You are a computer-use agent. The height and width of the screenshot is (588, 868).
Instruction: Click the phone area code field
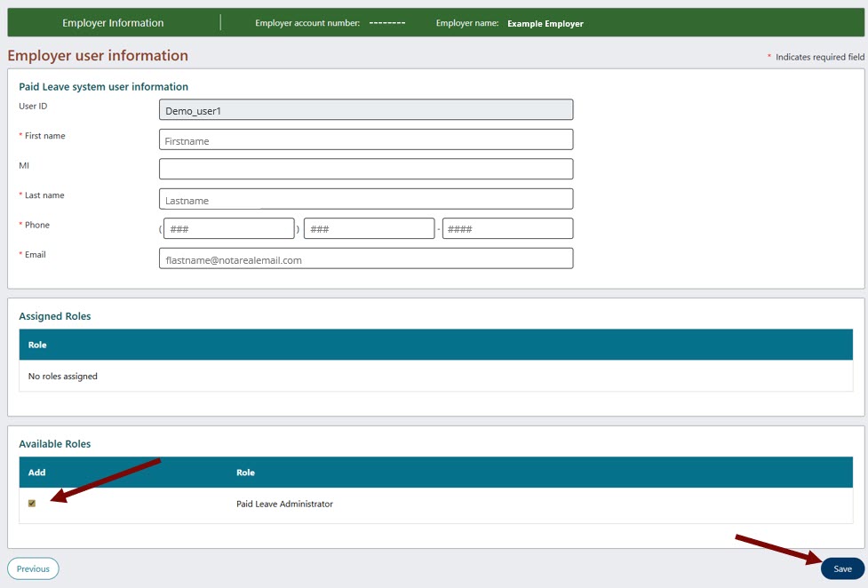click(x=228, y=227)
